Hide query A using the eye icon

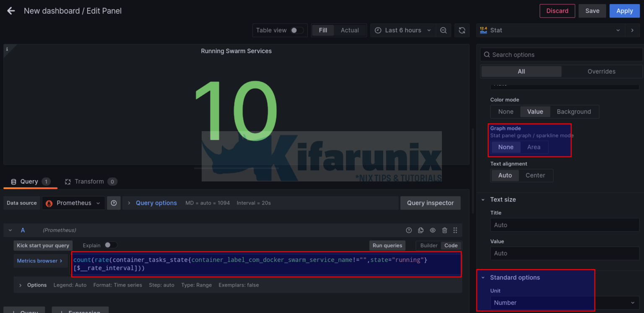pos(432,230)
